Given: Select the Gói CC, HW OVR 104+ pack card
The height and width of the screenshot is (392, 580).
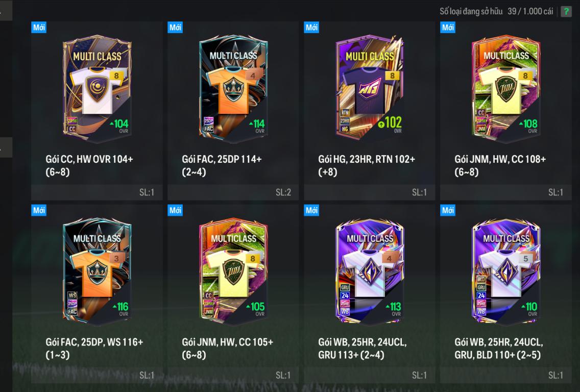Looking at the screenshot, I should 96,111.
